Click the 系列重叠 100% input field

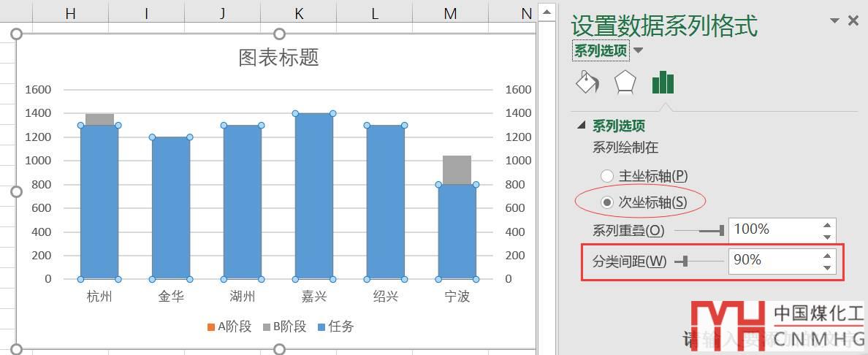773,230
